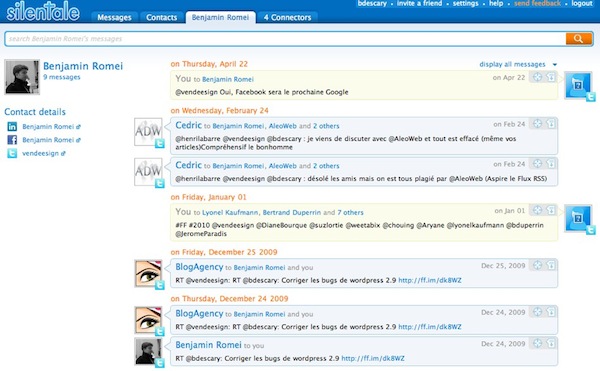This screenshot has height=371, width=600.
Task: Click Benjamin Romei's avatar on his Dec 24 message
Action: (x=148, y=351)
